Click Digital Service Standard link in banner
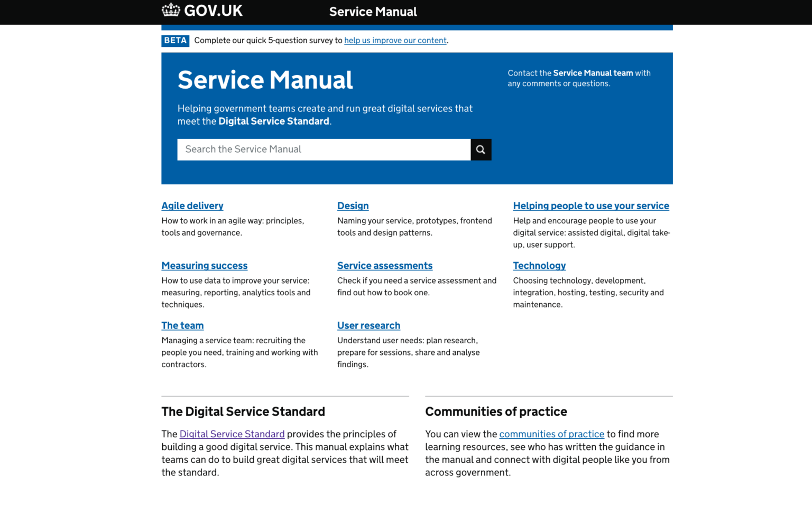Screen dimensions: 812x506 [x=274, y=121]
